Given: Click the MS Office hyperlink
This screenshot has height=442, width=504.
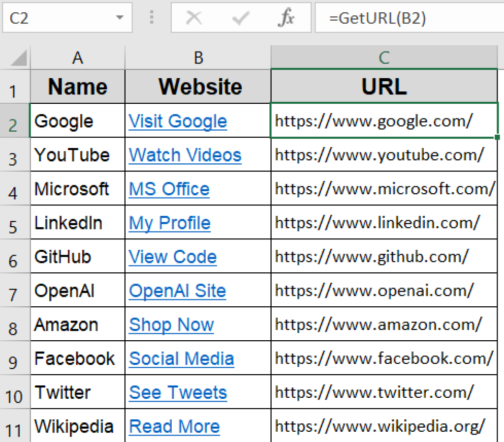Looking at the screenshot, I should pos(168,189).
